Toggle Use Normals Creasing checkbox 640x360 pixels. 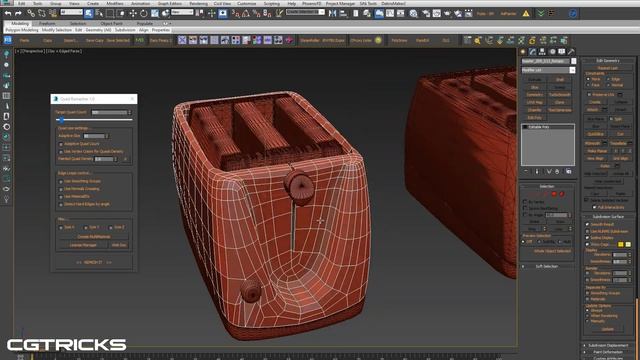click(x=61, y=189)
